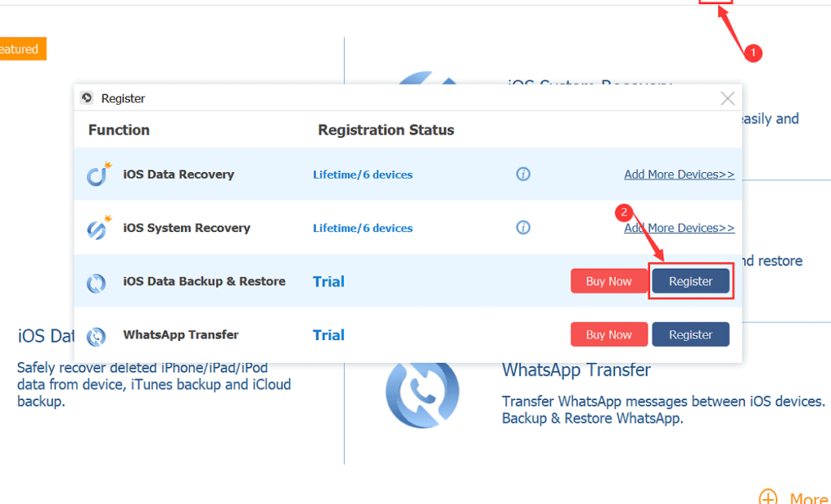Click the More plus icon in main window
This screenshot has height=504, width=831.
pyautogui.click(x=768, y=498)
